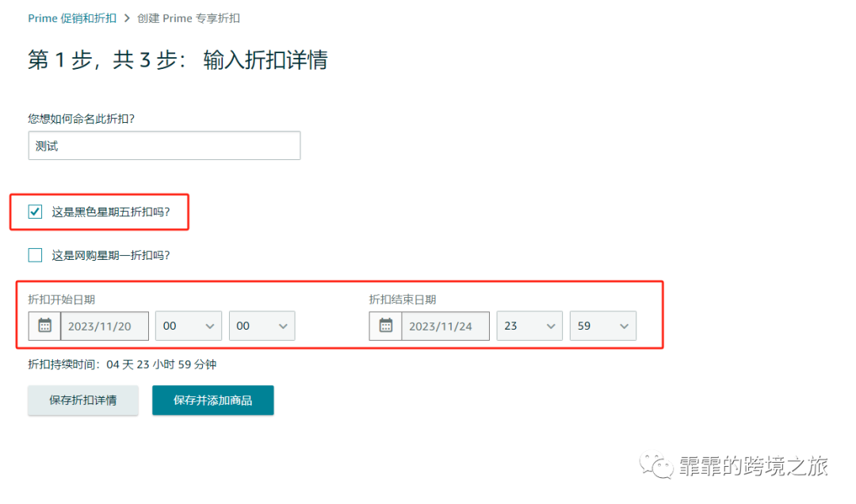Select the start date field 2023/11/20
Viewport: 856px width, 504px height.
coord(105,326)
